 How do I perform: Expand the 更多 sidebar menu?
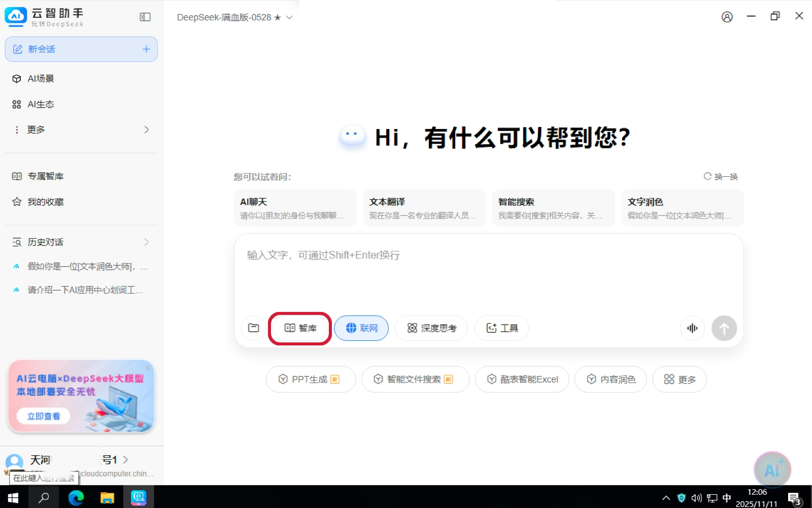point(81,130)
